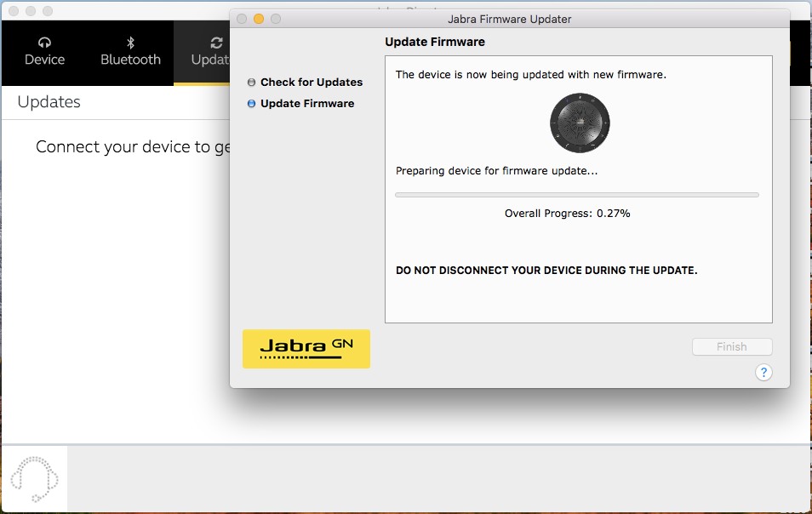Click the dotted headset icon at bottom
Image resolution: width=812 pixels, height=514 pixels.
pyautogui.click(x=34, y=479)
